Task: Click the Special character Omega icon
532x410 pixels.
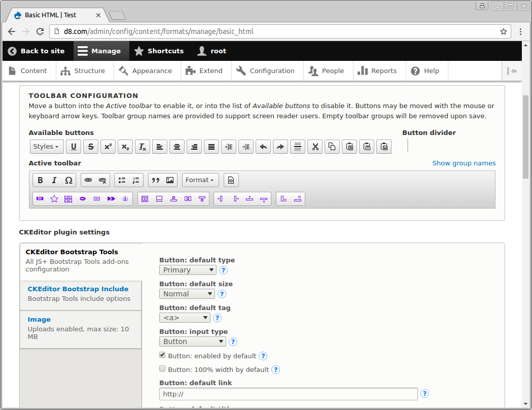Action: click(68, 180)
